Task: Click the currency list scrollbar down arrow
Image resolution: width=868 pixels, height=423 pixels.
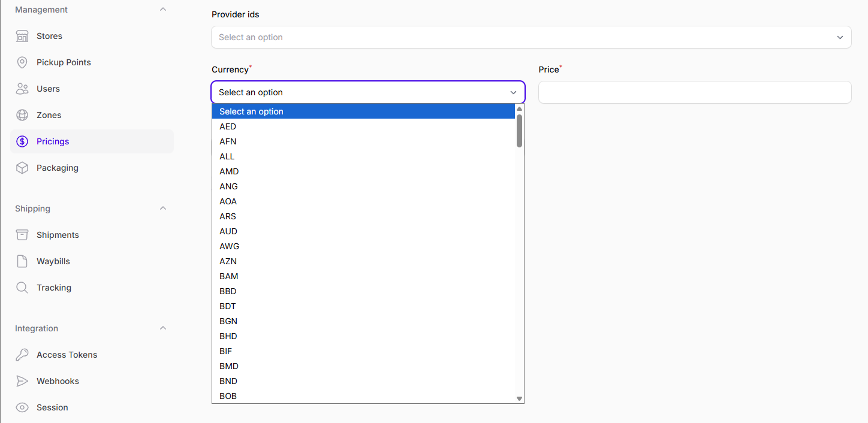Action: point(520,398)
